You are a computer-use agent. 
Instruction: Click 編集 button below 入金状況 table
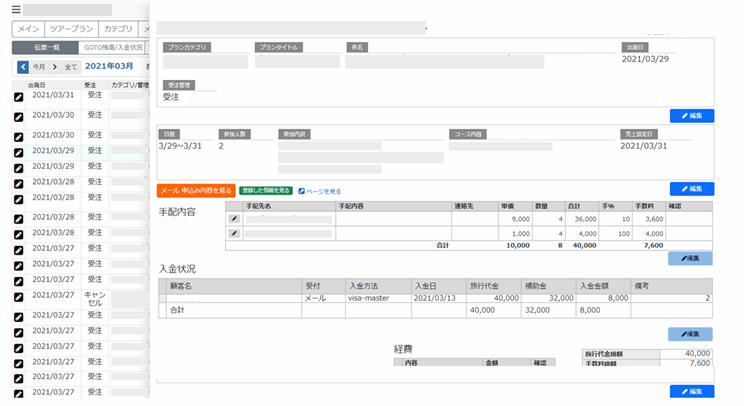tap(691, 334)
